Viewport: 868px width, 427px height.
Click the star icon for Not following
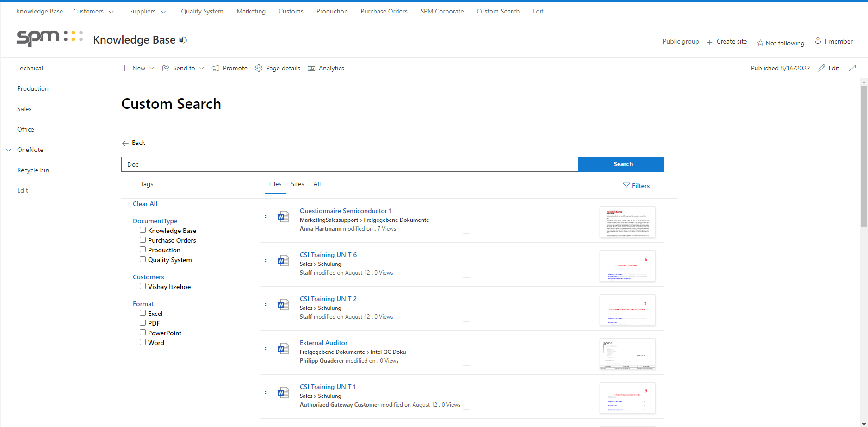760,43
